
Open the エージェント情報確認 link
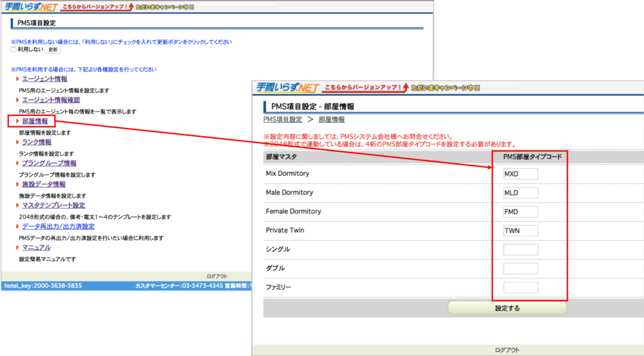(x=51, y=100)
